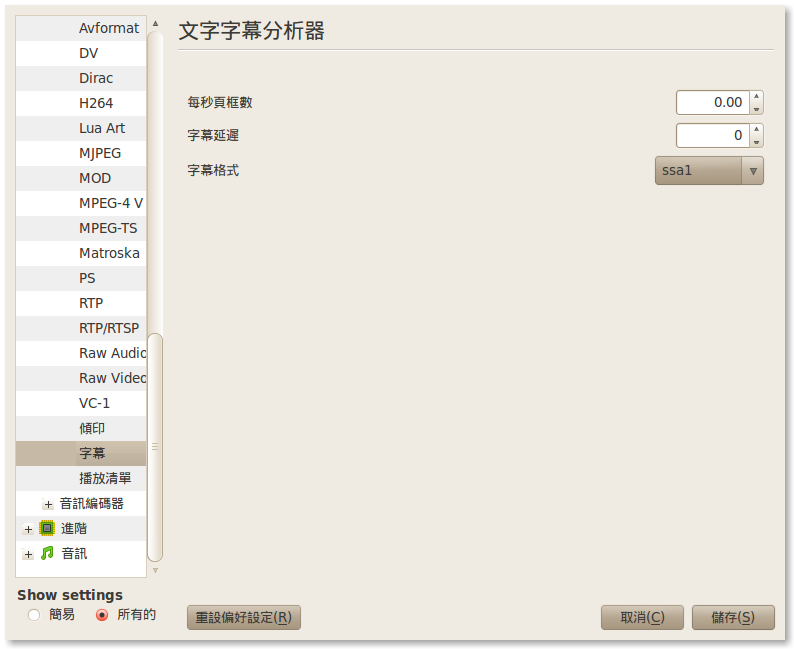The height and width of the screenshot is (649, 794).
Task: Decrease the 字幕延遲 value with down arrow
Action: click(757, 142)
